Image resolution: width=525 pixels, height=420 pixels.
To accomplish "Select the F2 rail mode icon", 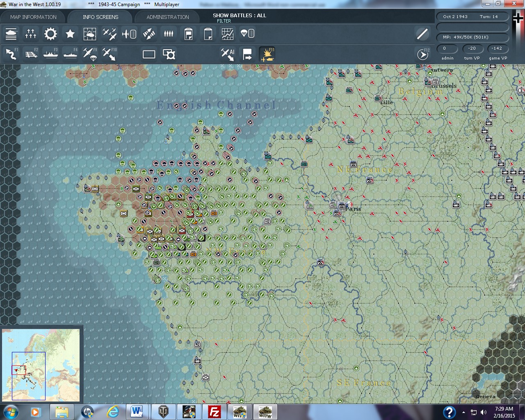I will [31, 54].
